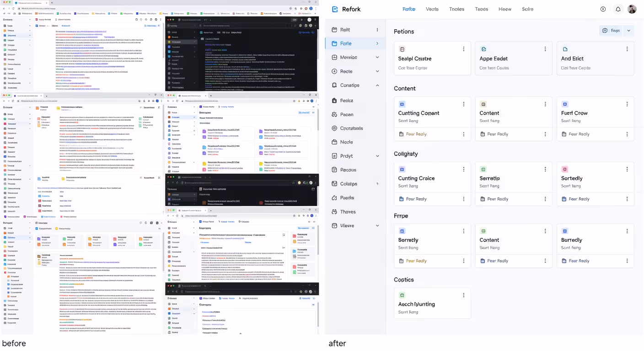The image size is (644, 351).
Task: Click the Ccrcatants sidebar icon
Action: point(335,128)
